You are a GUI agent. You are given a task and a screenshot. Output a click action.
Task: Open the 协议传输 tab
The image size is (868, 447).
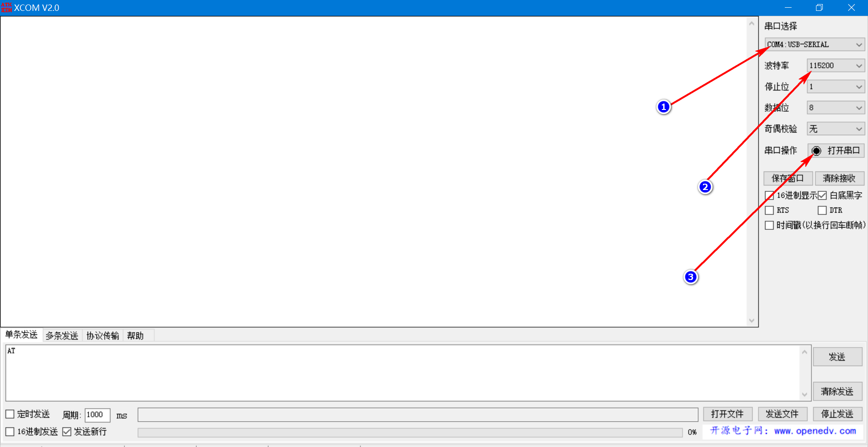tap(103, 336)
